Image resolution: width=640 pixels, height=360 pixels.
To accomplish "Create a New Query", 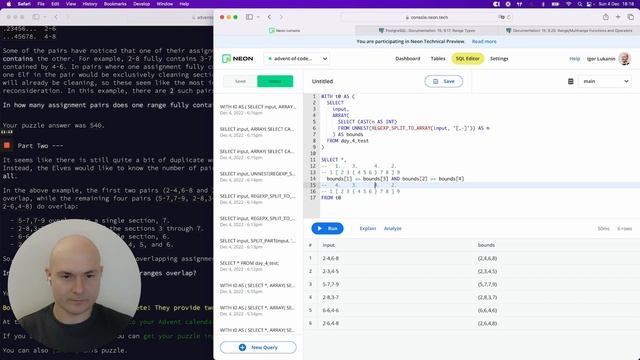I will coord(258,347).
